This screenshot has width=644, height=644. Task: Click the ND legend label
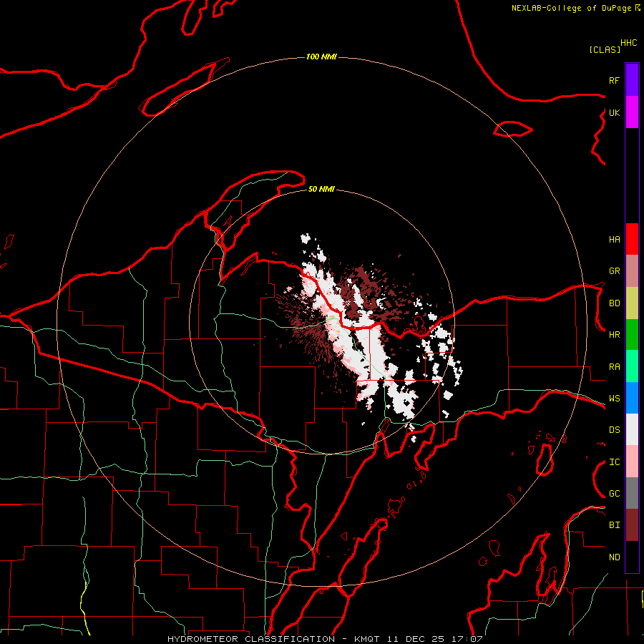(x=614, y=557)
